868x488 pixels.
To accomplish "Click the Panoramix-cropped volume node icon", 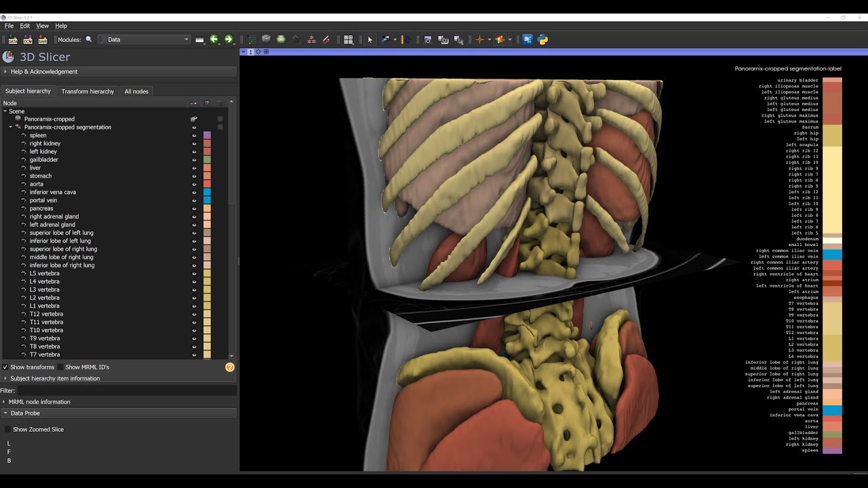I will [18, 119].
